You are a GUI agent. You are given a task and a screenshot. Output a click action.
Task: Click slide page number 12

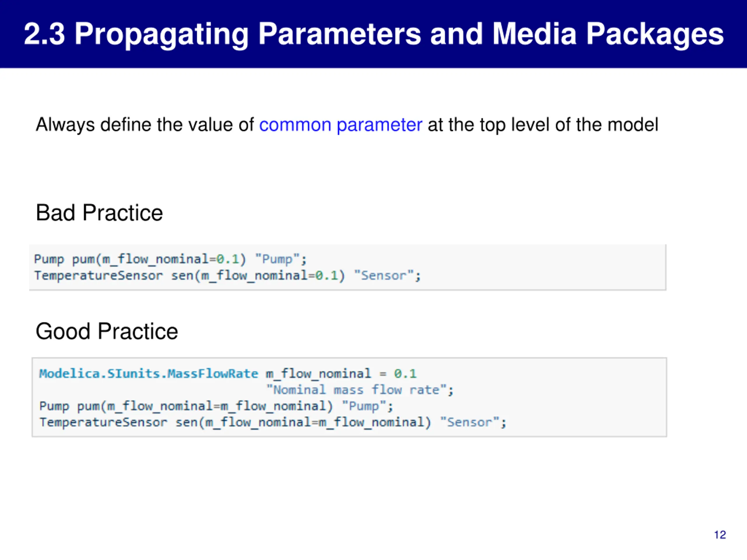pos(720,535)
